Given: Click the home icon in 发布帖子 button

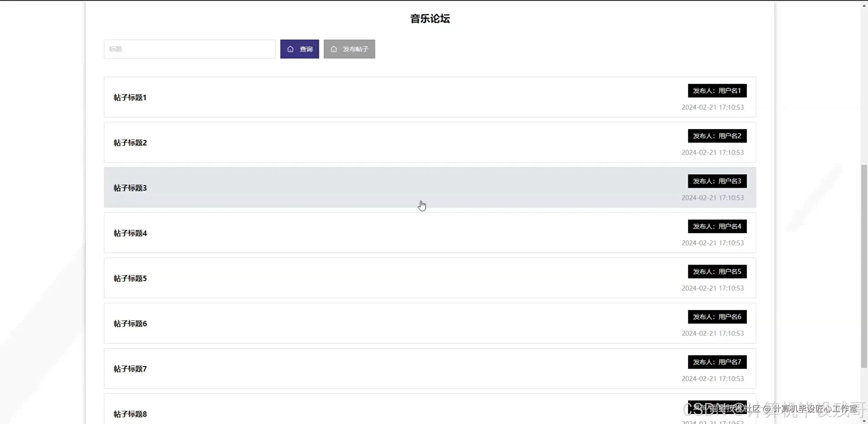Looking at the screenshot, I should [x=334, y=49].
